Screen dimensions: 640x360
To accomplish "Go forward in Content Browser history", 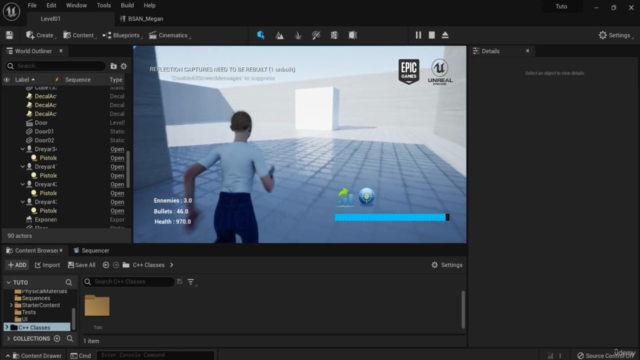I will coord(116,265).
